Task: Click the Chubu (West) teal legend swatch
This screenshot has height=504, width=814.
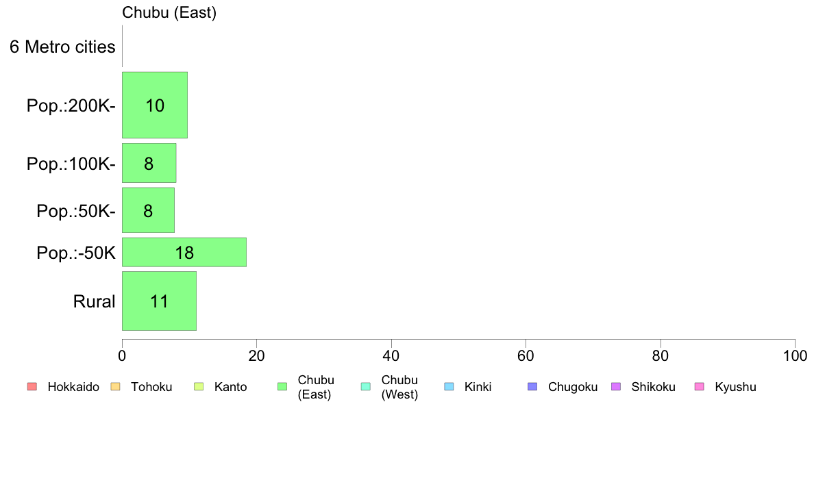Action: (x=365, y=387)
